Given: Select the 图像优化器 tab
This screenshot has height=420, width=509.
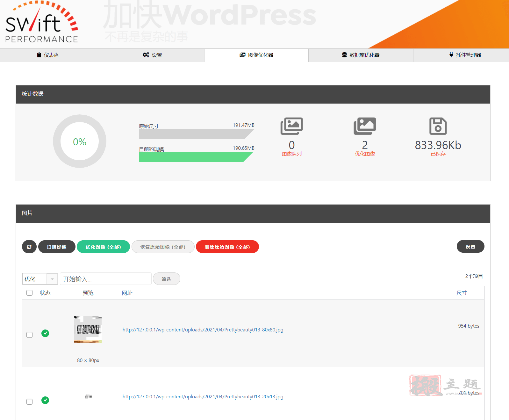Looking at the screenshot, I should (x=256, y=55).
